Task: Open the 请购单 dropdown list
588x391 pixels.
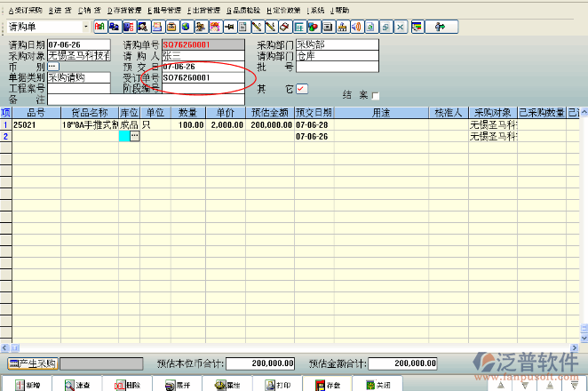Action: point(86,27)
